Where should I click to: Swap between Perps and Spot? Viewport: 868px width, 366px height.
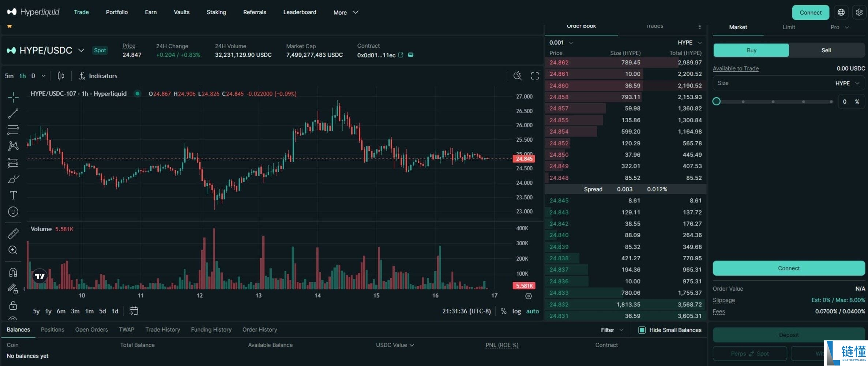tap(750, 354)
